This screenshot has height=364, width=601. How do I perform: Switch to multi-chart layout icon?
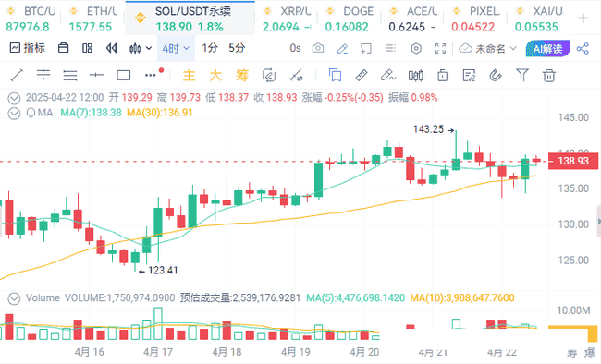88,48
